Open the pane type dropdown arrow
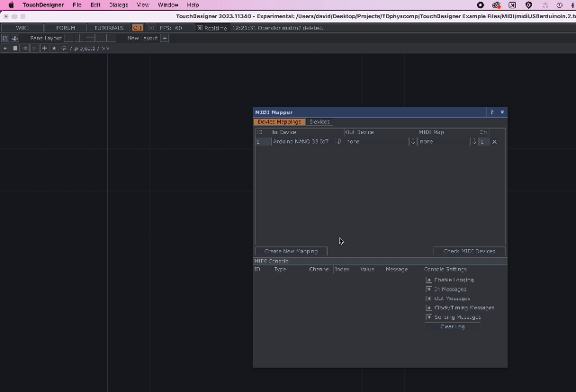Screen dimensions: 576x392 tap(5, 49)
